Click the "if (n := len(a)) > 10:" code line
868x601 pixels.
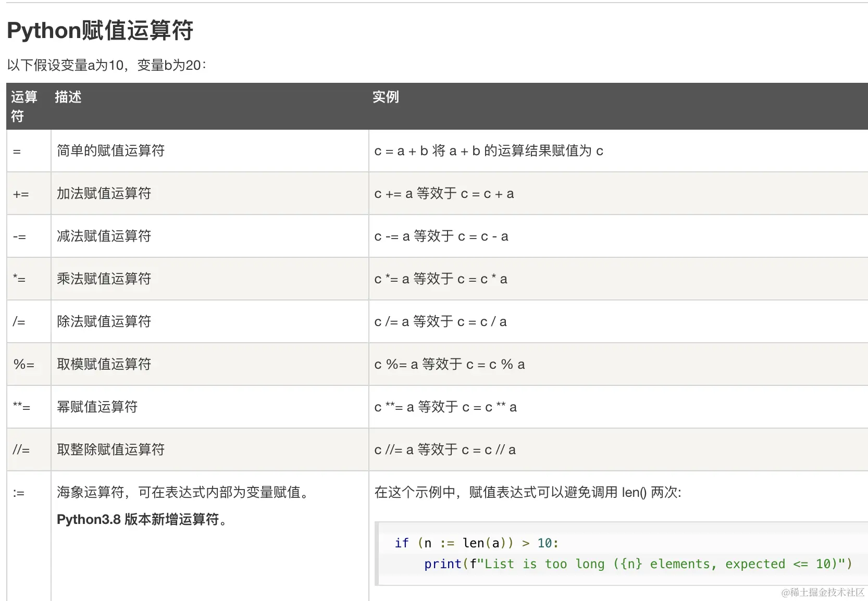476,543
